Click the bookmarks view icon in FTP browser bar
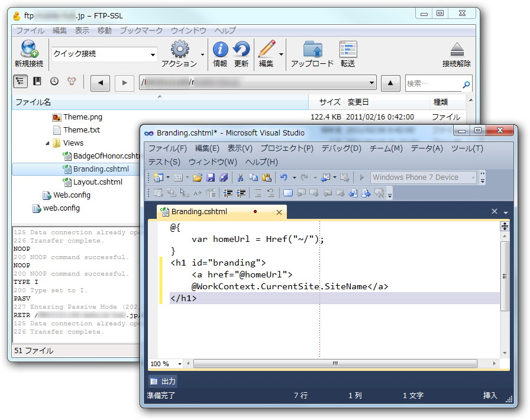The height and width of the screenshot is (420, 530). tap(37, 82)
